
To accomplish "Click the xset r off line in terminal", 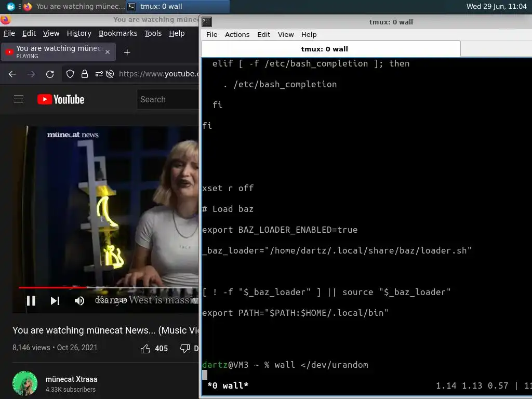I will click(228, 188).
